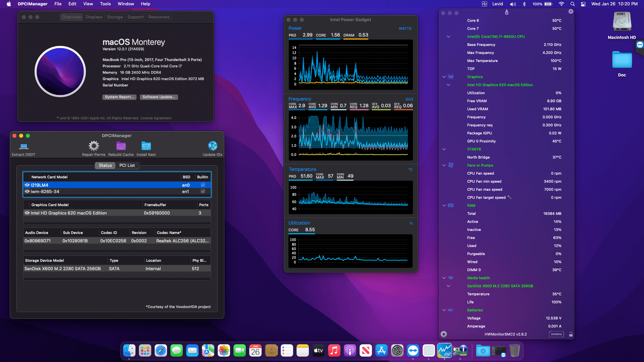Viewport: 644px width, 362px height.
Task: Open Launchpad from the Dock
Action: tap(145, 351)
